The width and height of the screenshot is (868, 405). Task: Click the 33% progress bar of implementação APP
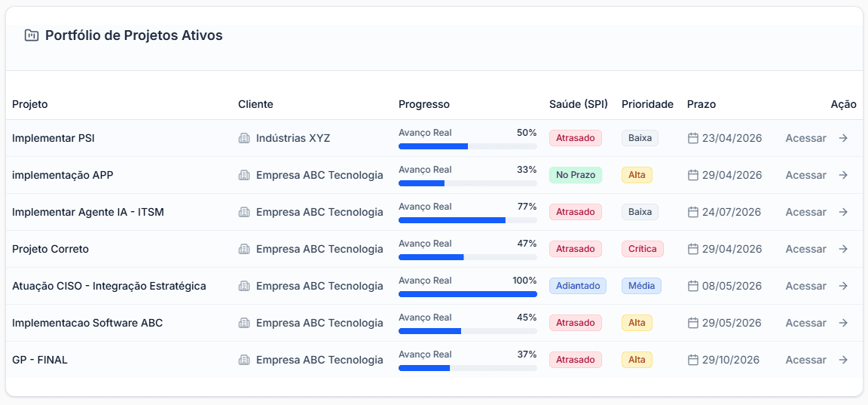pyautogui.click(x=468, y=183)
